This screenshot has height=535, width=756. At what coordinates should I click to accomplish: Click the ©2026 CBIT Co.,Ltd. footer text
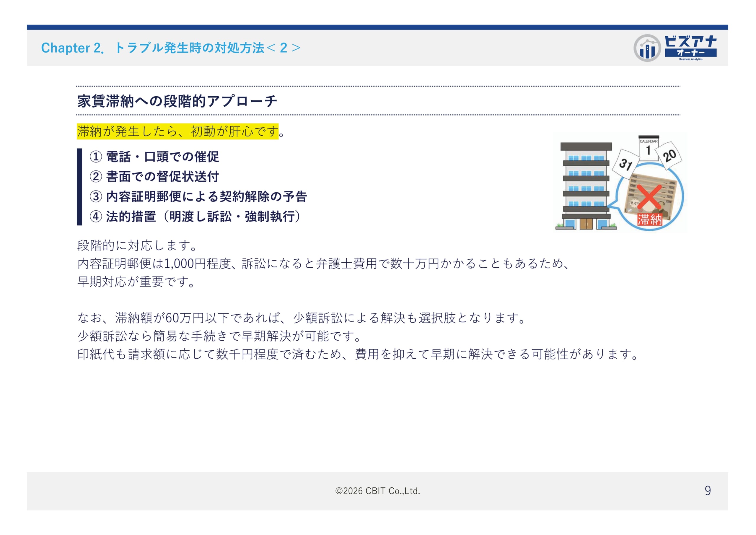pyautogui.click(x=378, y=491)
